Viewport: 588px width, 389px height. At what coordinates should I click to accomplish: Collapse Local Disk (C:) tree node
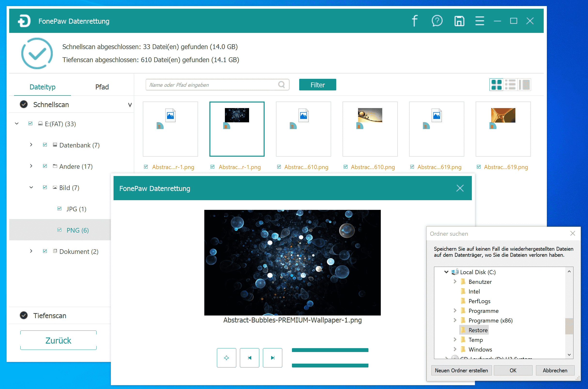click(x=446, y=272)
